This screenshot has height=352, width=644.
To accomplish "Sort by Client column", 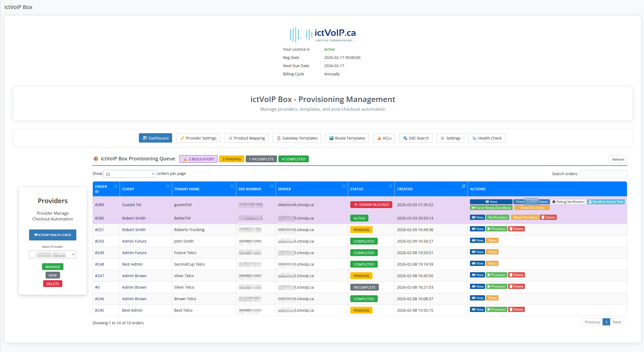I will [145, 189].
